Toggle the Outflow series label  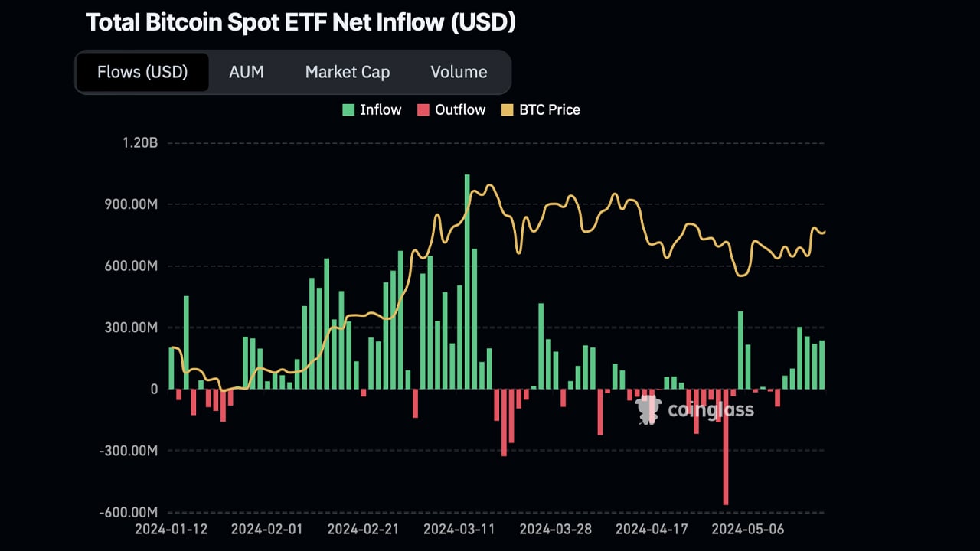point(460,110)
